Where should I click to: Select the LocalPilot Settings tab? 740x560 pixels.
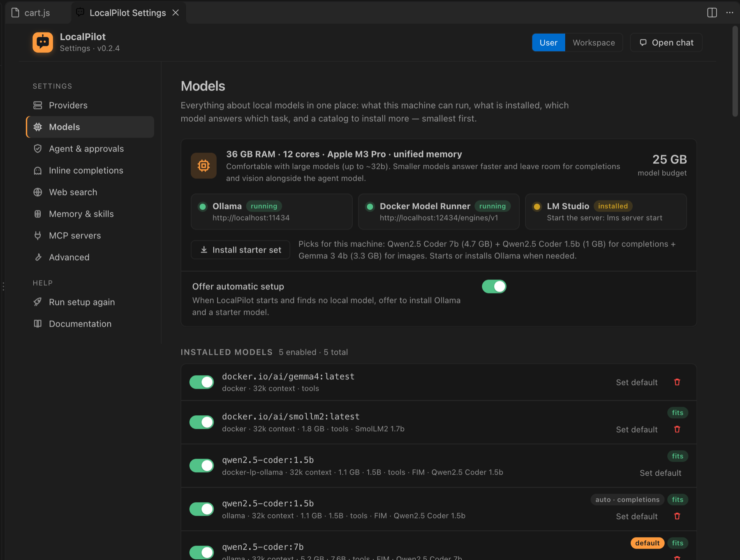coord(128,13)
